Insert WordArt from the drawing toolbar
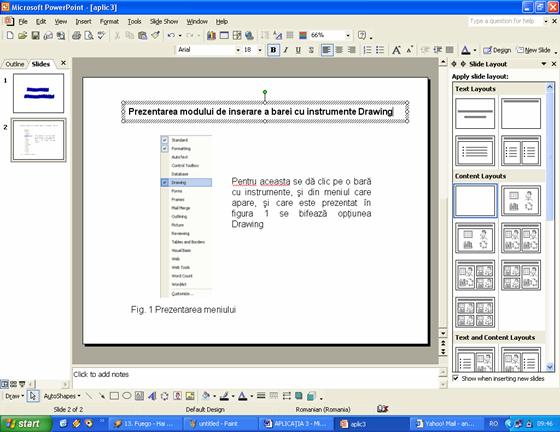This screenshot has width=560, height=432. tap(152, 396)
